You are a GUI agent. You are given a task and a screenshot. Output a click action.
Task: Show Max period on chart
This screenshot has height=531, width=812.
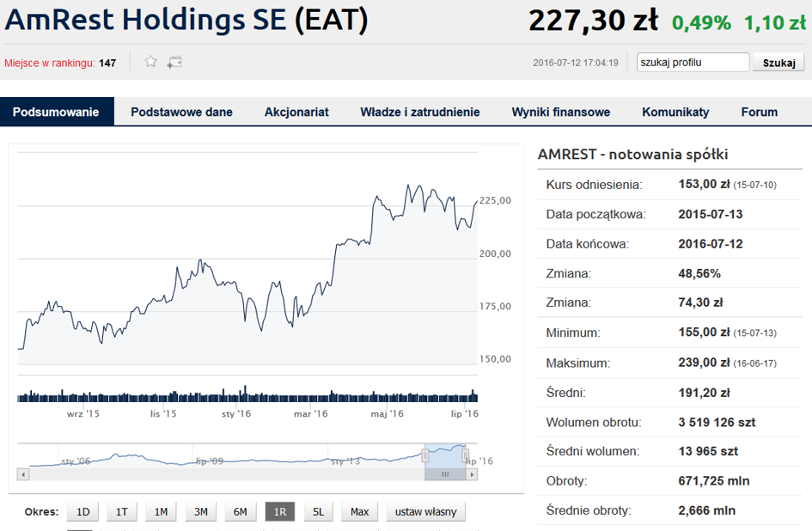click(x=359, y=511)
